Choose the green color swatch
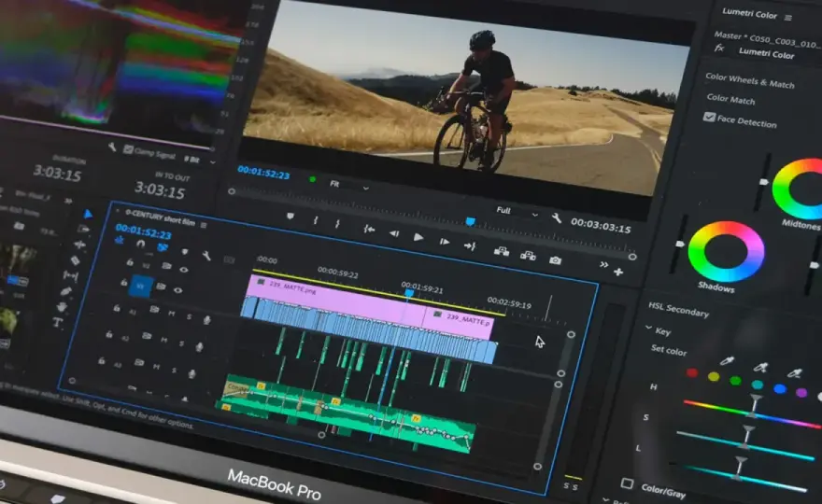This screenshot has height=504, width=822. pyautogui.click(x=735, y=381)
